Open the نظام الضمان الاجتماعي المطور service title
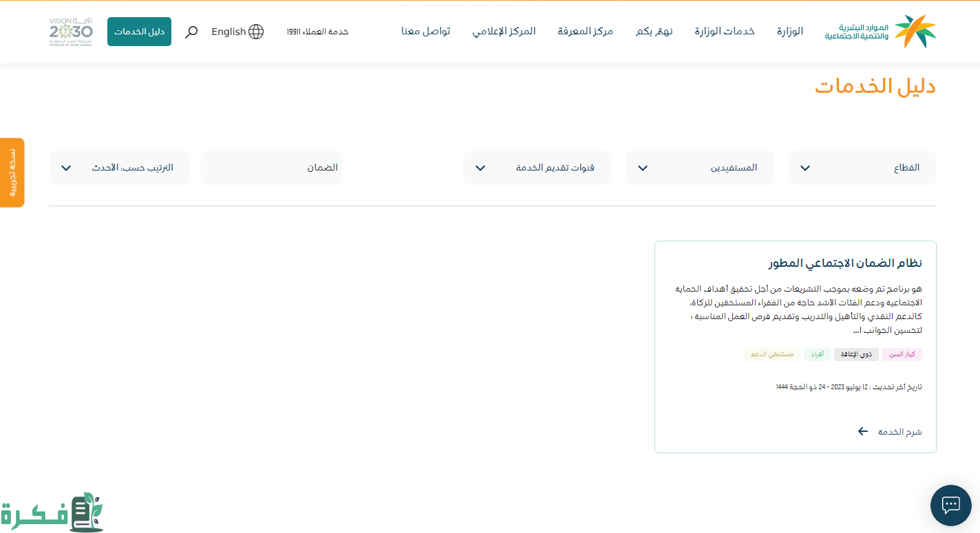 845,263
